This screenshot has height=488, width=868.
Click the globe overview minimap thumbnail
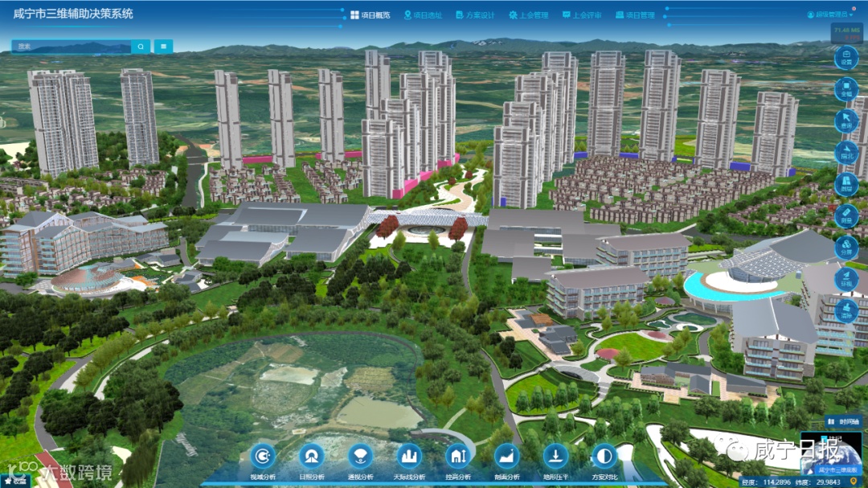click(x=830, y=455)
